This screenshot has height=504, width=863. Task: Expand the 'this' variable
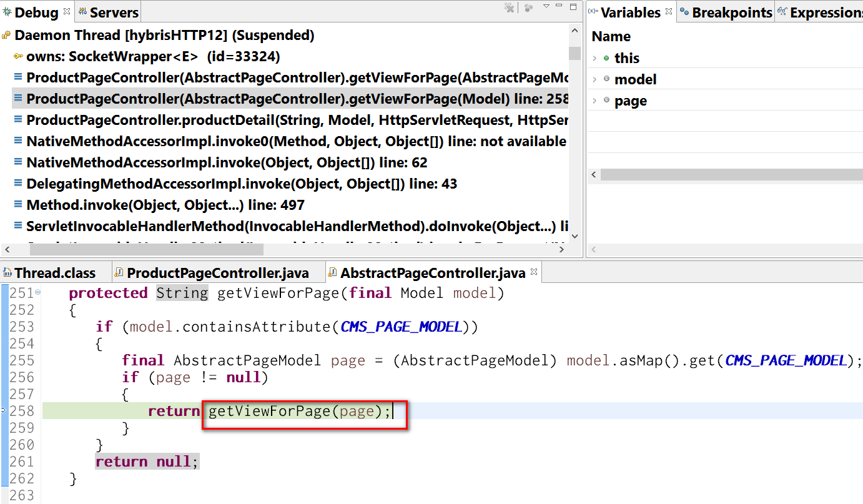(x=594, y=58)
